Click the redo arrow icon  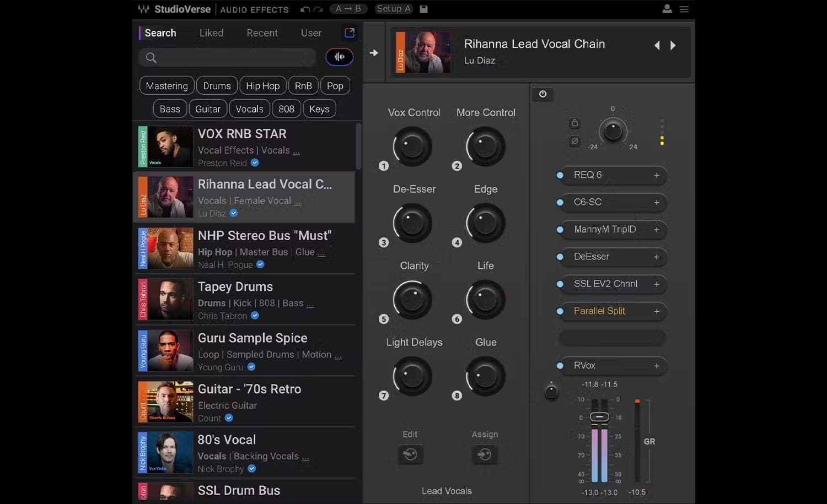319,9
